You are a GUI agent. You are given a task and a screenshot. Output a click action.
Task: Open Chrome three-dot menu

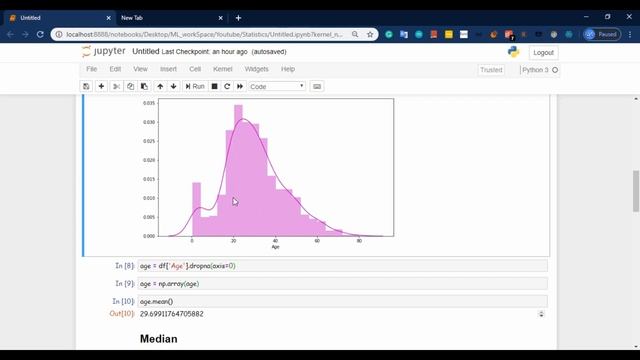point(630,35)
